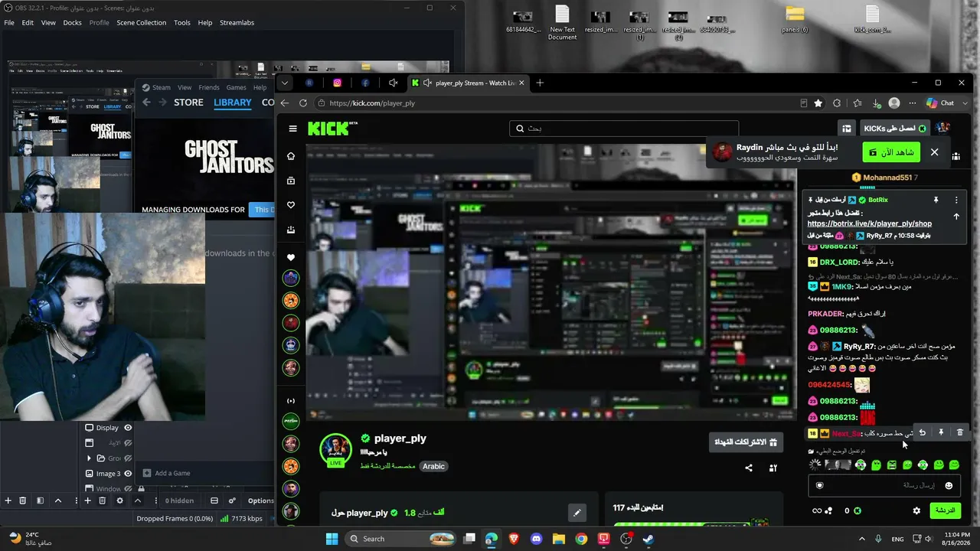Image resolution: width=980 pixels, height=551 pixels.
Task: Show the hidden Window source in OBS
Action: coord(128,489)
